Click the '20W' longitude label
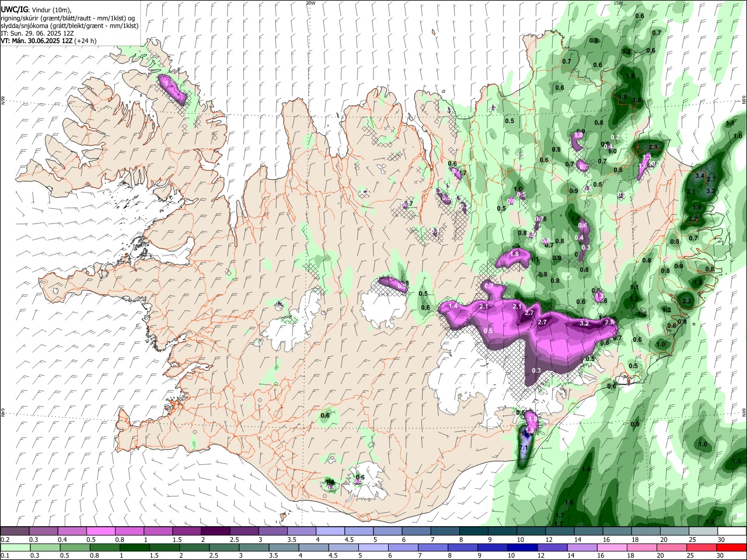 (310, 3)
